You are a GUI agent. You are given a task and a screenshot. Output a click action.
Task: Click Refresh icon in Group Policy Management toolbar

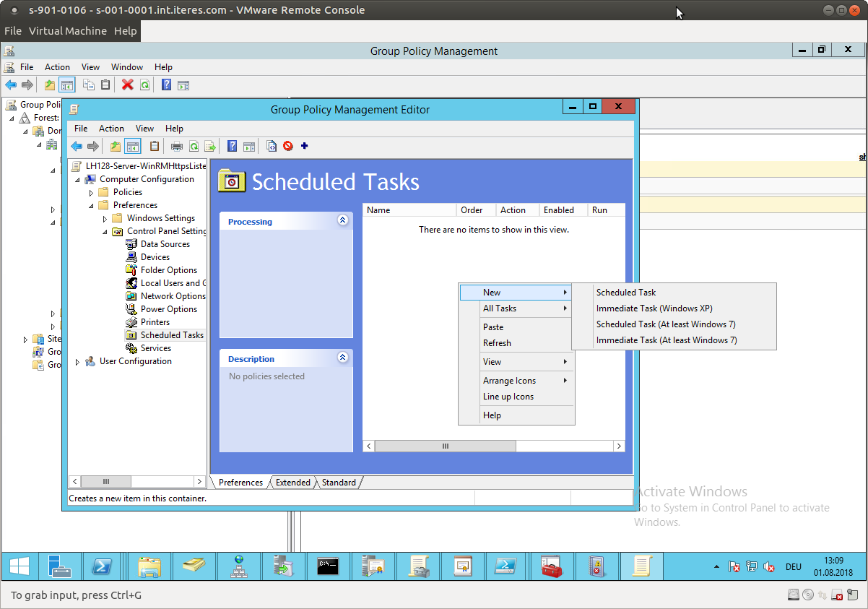(x=144, y=85)
